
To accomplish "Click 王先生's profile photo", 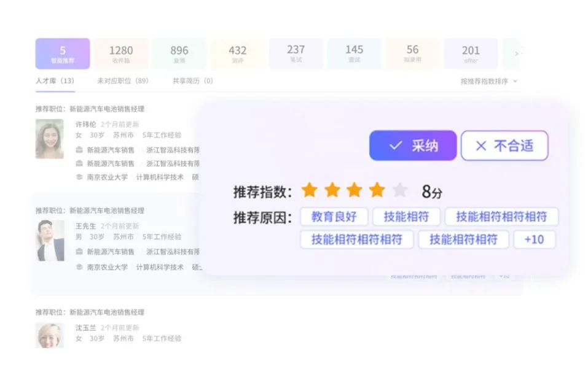I will 50,240.
